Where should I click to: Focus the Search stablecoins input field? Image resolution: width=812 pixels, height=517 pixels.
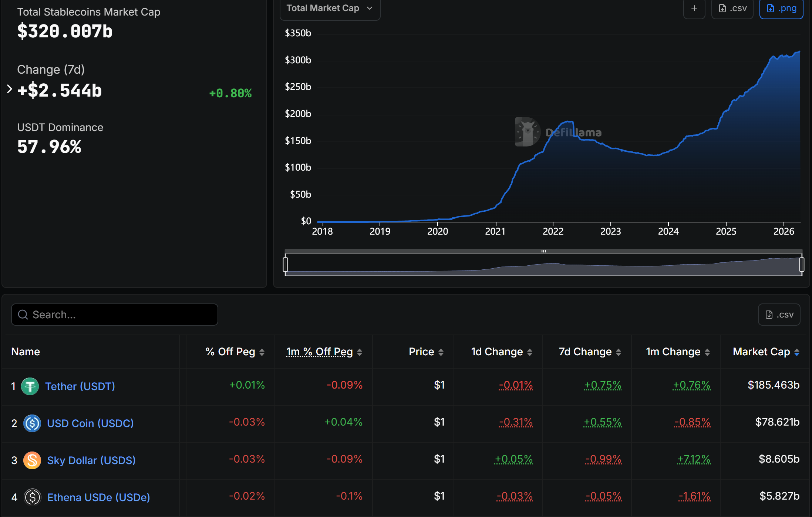point(115,315)
